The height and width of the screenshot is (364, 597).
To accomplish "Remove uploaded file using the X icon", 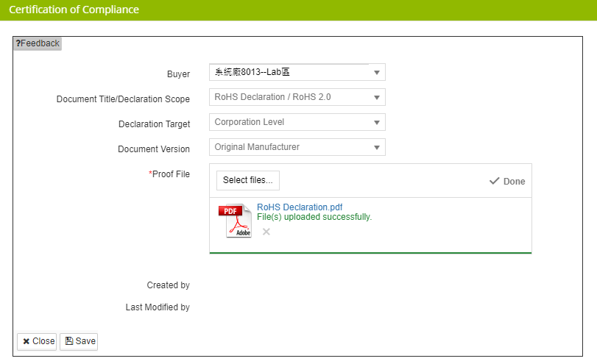I will click(266, 232).
